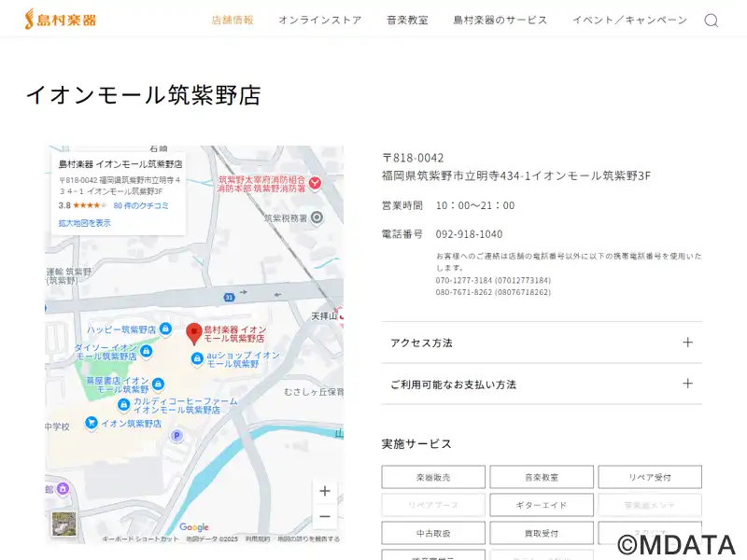Click the 楽器販売 service button
The width and height of the screenshot is (747, 560).
433,477
